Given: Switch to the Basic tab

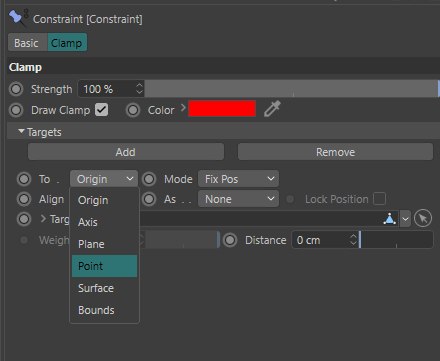Looking at the screenshot, I should [27, 43].
